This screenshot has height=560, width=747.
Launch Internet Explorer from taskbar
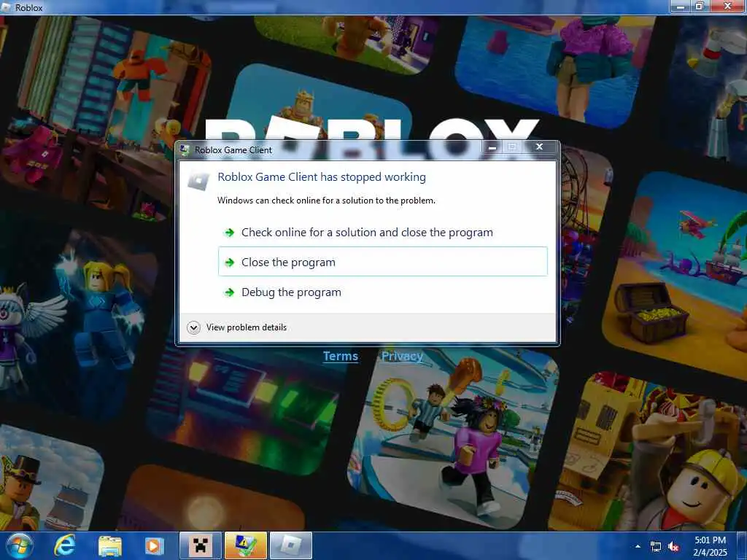[64, 545]
